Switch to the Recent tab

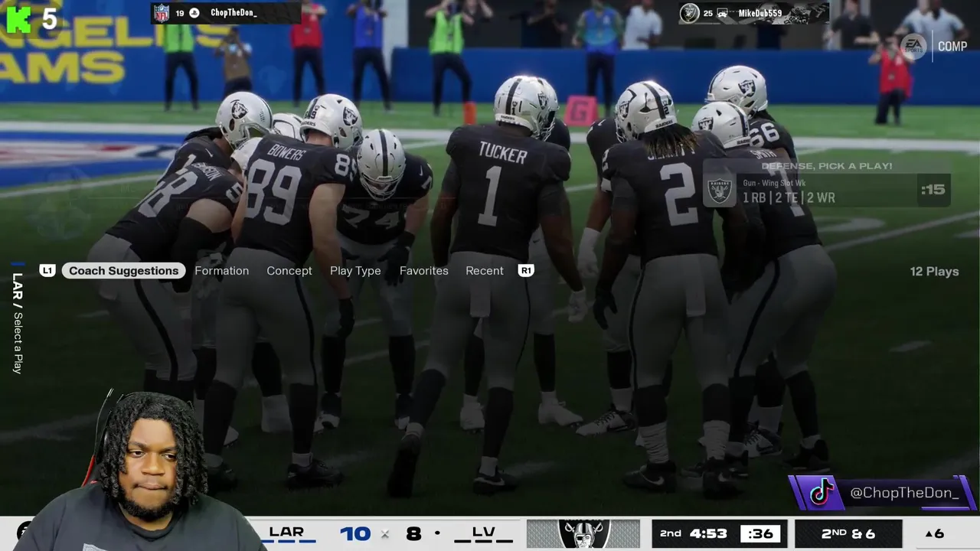(x=484, y=271)
